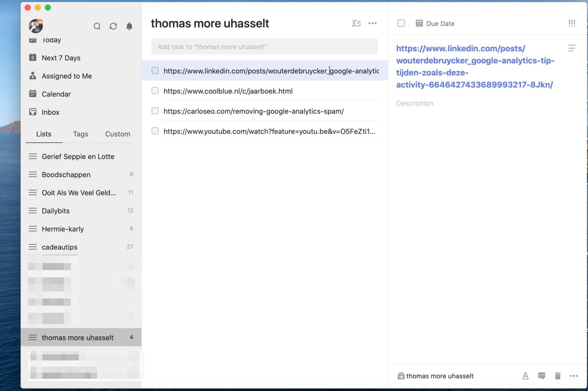The width and height of the screenshot is (588, 391).
Task: Click the sort tasks icon in list header
Action: [356, 23]
